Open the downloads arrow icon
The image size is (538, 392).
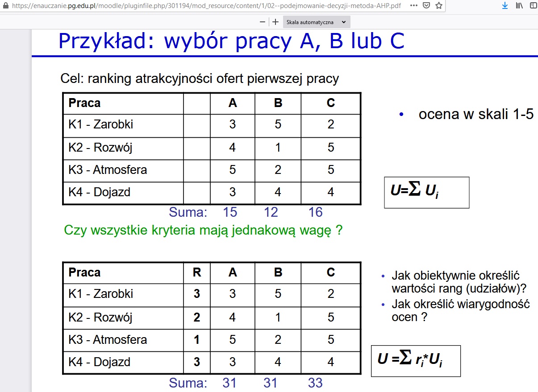click(x=505, y=6)
